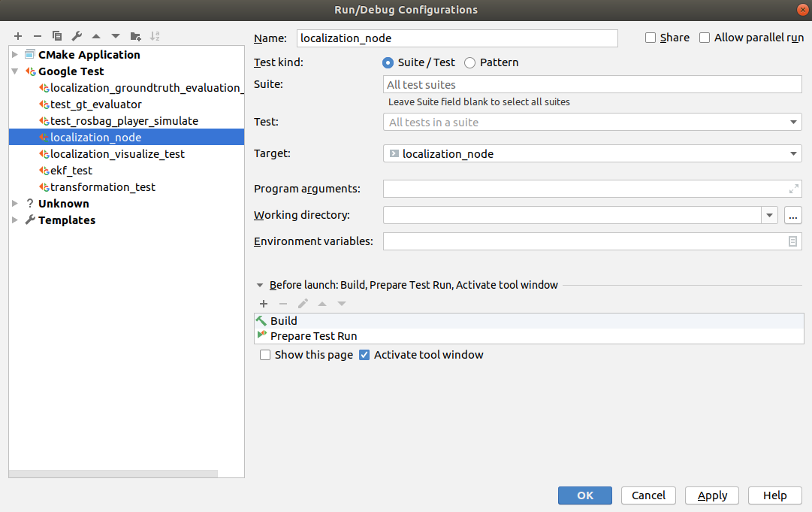The height and width of the screenshot is (512, 812).
Task: Copy configuration using the duplicate icon
Action: tap(57, 36)
